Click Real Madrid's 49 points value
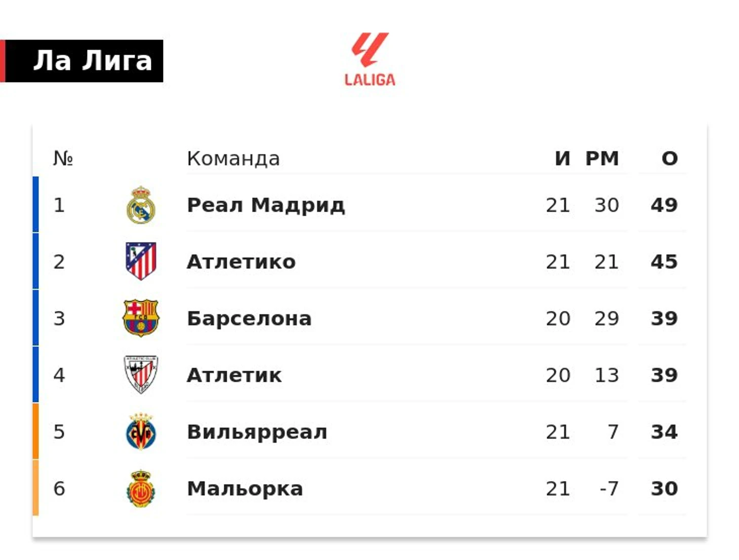This screenshot has height=560, width=739. pyautogui.click(x=664, y=205)
